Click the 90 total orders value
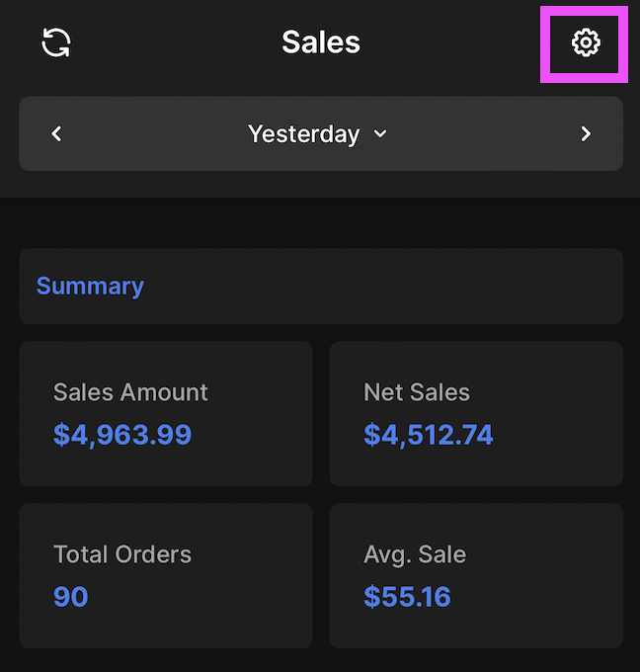Screen dimensions: 640x672 coord(71,597)
